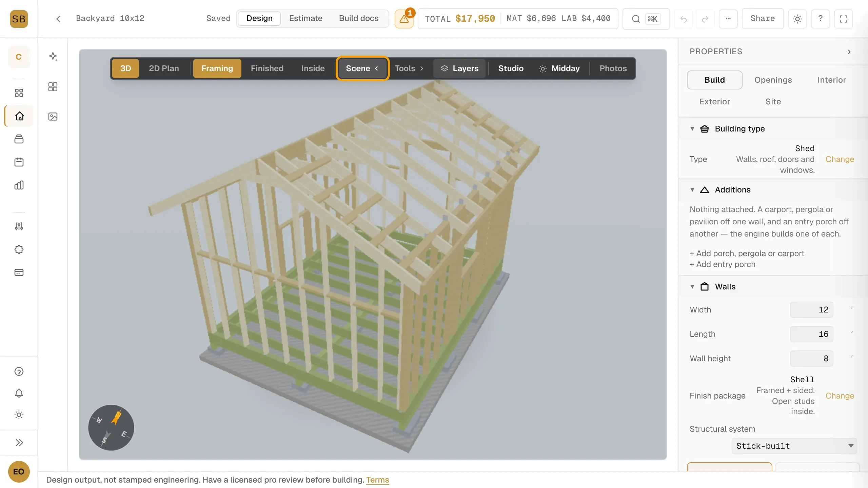Click the undo arrow icon

684,19
